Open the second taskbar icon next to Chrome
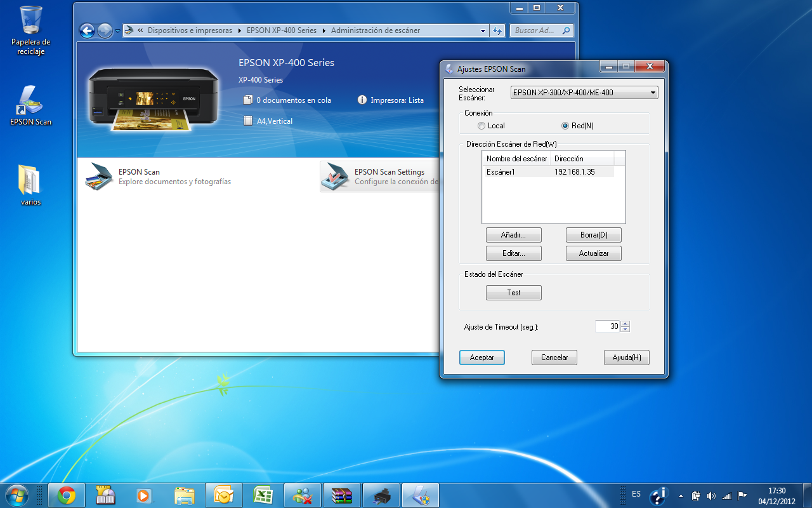 click(x=105, y=495)
